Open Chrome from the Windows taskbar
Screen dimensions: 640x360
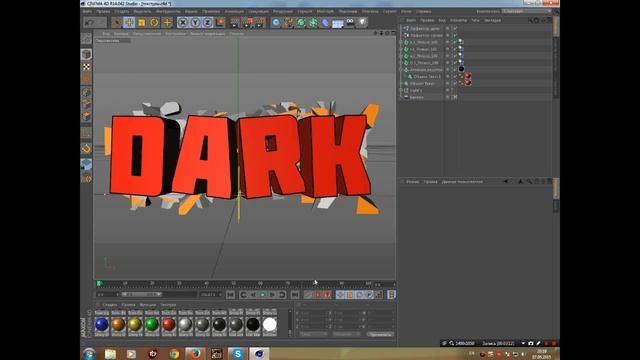tap(174, 354)
